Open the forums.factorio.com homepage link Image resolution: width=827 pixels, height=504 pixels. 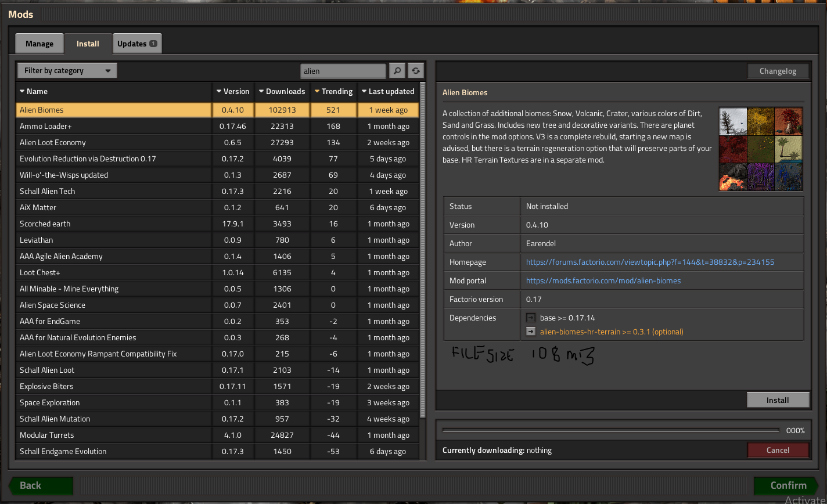point(650,262)
